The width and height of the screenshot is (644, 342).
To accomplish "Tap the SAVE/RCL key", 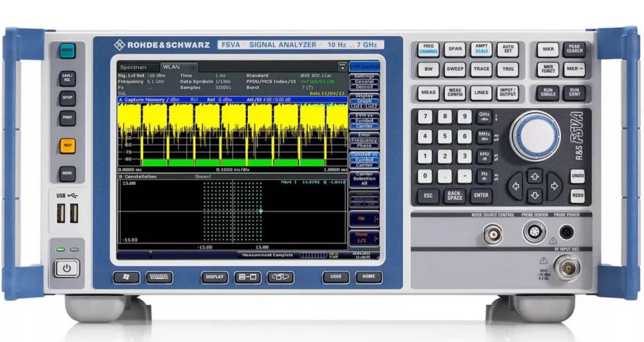I will point(68,78).
